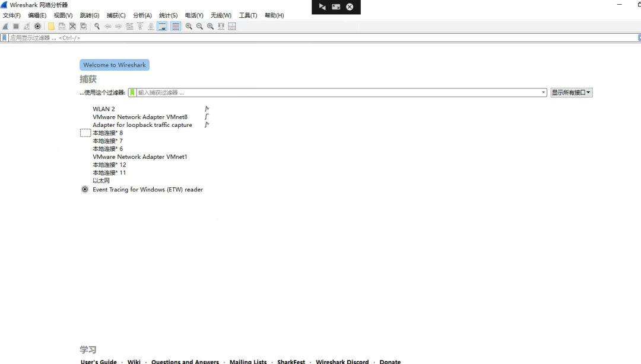Start capturing packets with the shark fin icon
The width and height of the screenshot is (641, 364).
[5, 26]
